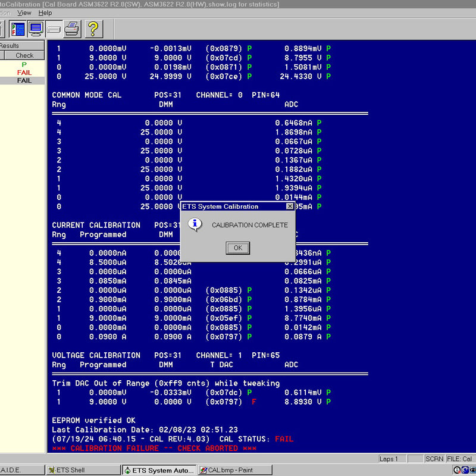Select the green P result in the sidebar
The image size is (476, 476).
(24, 64)
